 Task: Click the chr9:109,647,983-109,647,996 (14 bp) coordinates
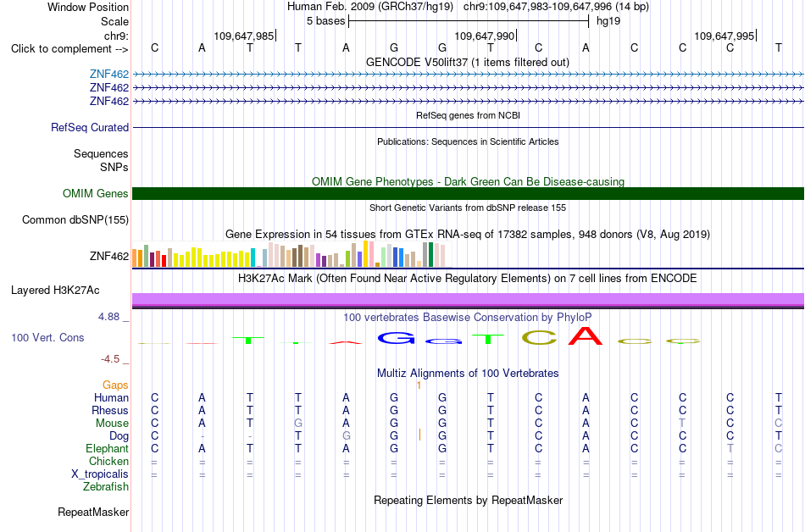[x=556, y=7]
